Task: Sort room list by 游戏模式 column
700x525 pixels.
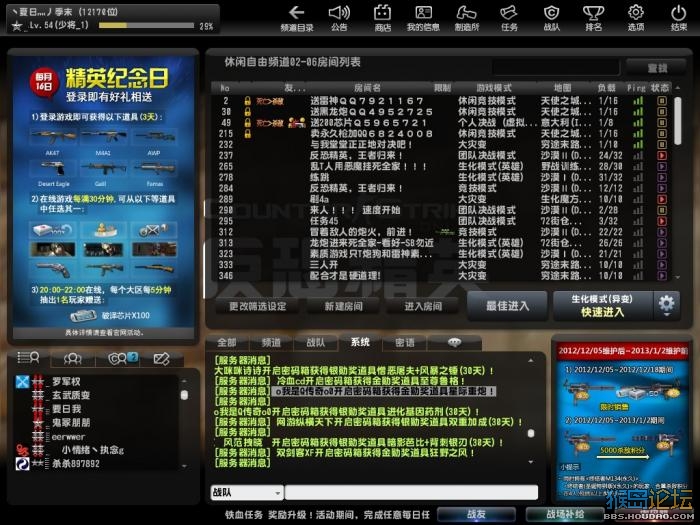Action: tap(494, 88)
